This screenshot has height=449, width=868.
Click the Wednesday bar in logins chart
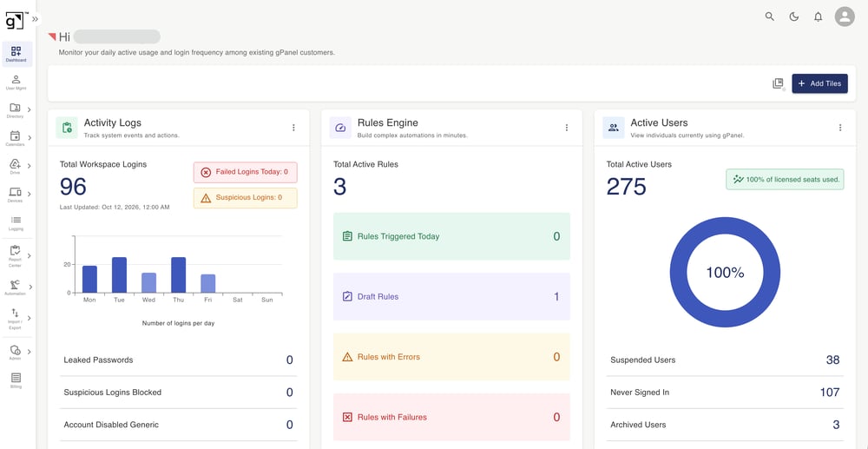coord(149,283)
